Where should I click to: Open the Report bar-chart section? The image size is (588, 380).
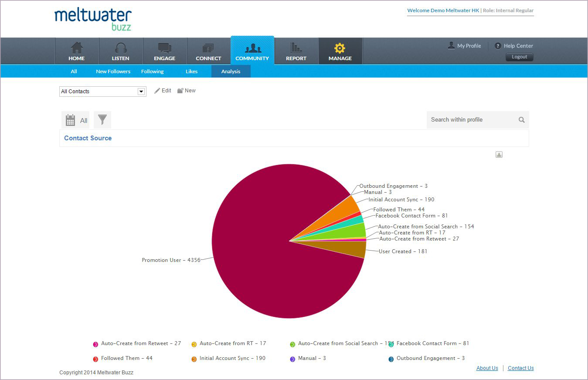[296, 51]
